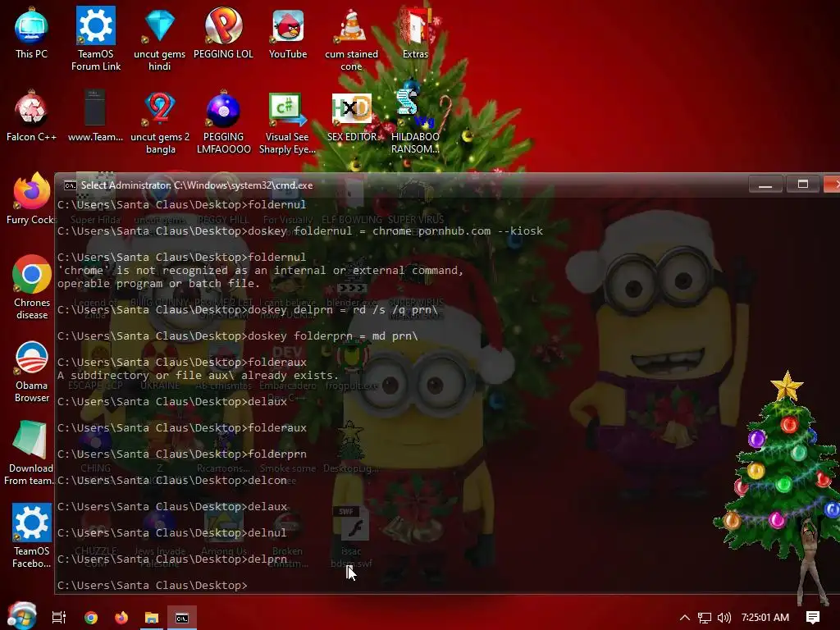Select the Falcon C++ icon
Image resolution: width=840 pixels, height=630 pixels.
click(x=31, y=116)
